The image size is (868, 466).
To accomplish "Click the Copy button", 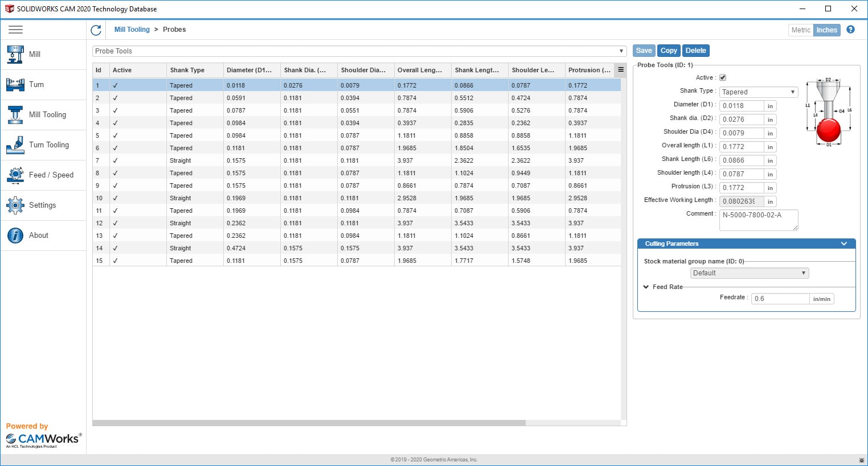I will click(669, 51).
